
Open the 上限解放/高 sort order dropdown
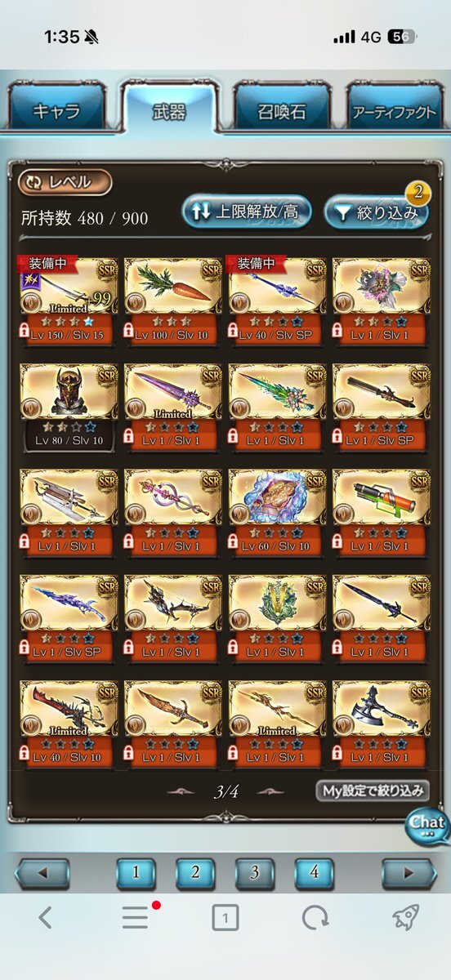(246, 212)
